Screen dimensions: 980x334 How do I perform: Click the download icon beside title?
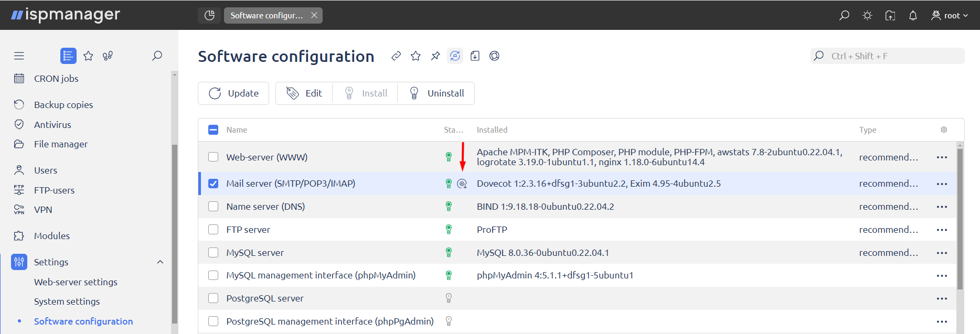475,56
